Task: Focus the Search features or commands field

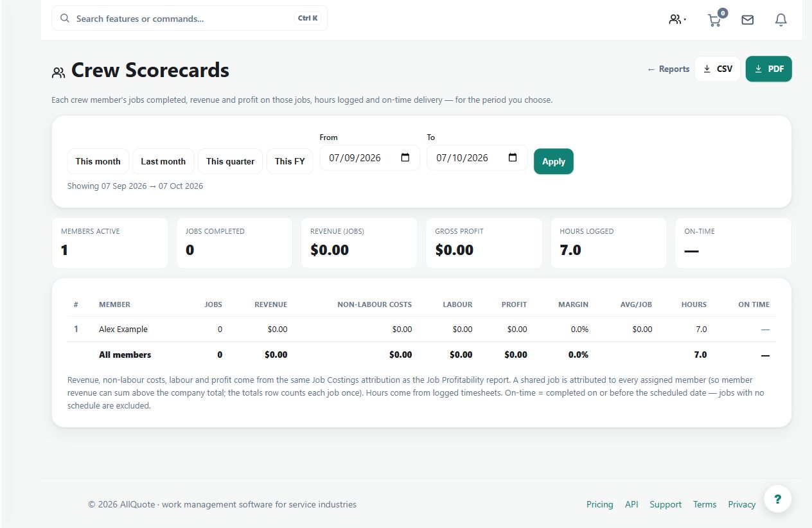Action: tap(190, 19)
